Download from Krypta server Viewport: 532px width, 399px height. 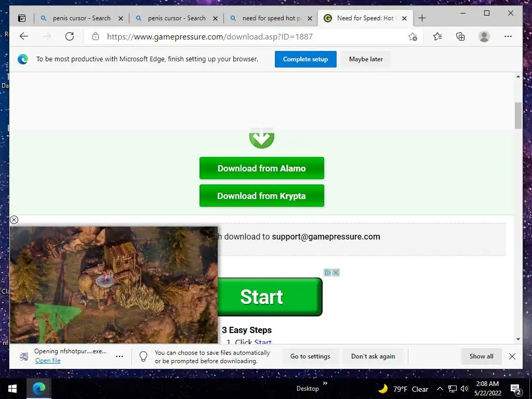[262, 196]
